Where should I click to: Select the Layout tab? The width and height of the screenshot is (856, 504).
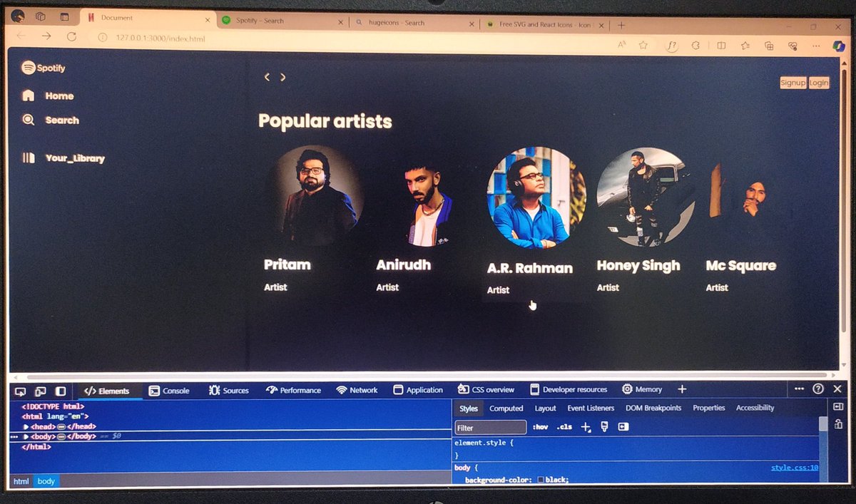(546, 408)
